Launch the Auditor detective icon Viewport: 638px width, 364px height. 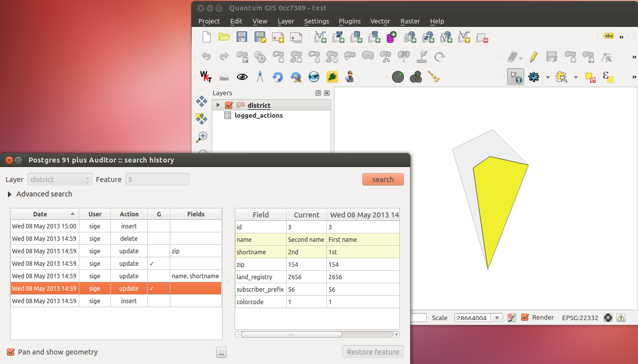(350, 77)
